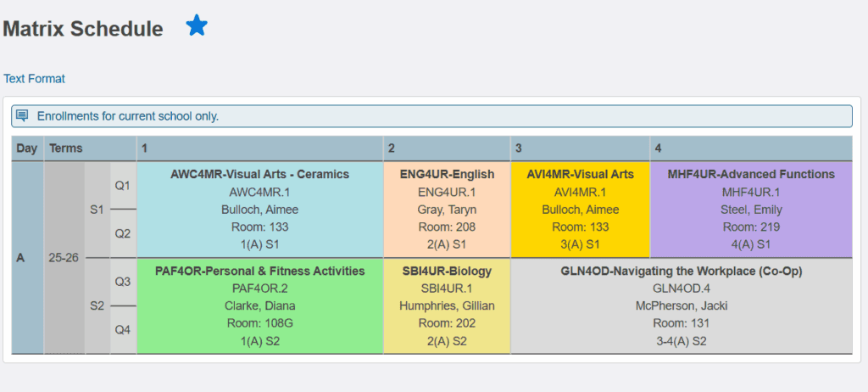
Task: Click Room: 131 text
Action: 682,324
